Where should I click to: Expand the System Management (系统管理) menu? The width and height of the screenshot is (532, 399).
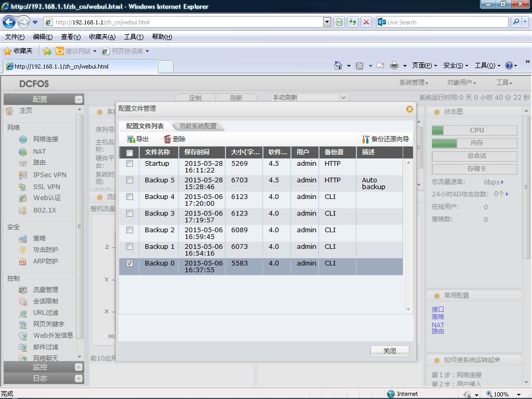tap(414, 83)
